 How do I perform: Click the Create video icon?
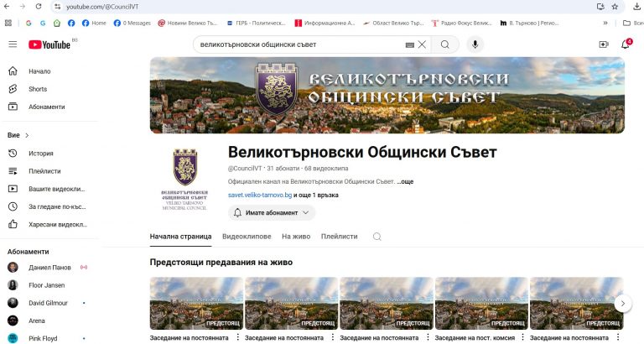(x=603, y=44)
